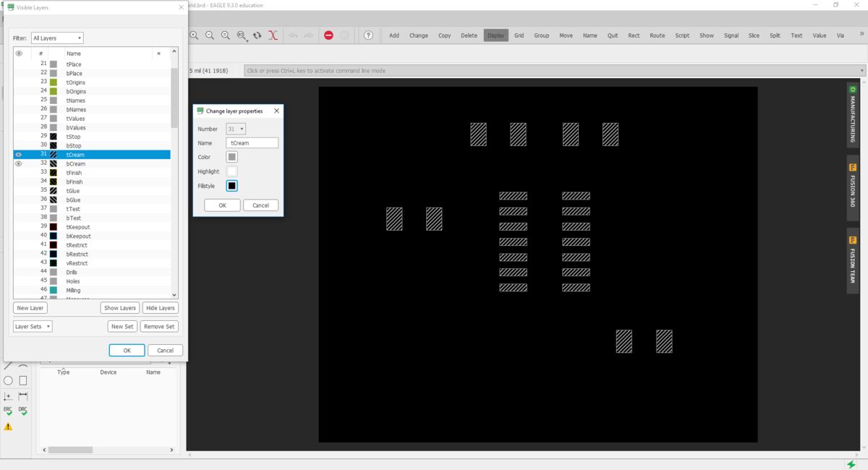The width and height of the screenshot is (868, 470).
Task: Toggle visibility eye of bCream layer
Action: 19,164
